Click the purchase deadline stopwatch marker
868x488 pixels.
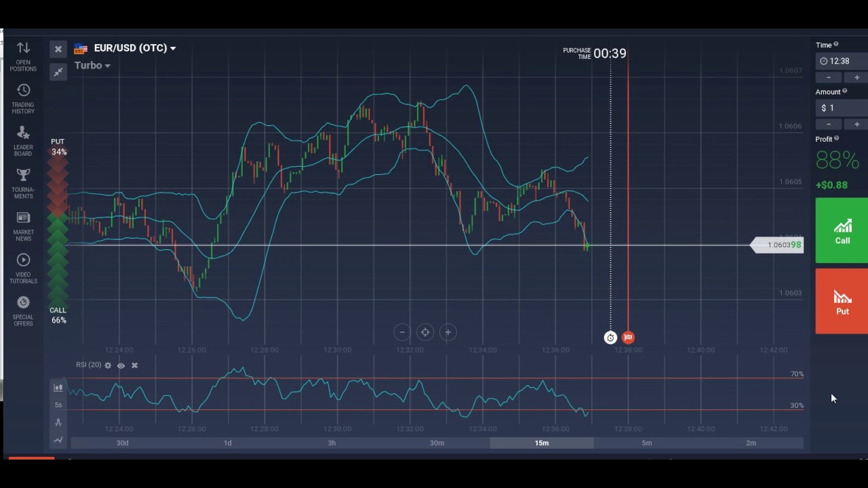pos(610,338)
